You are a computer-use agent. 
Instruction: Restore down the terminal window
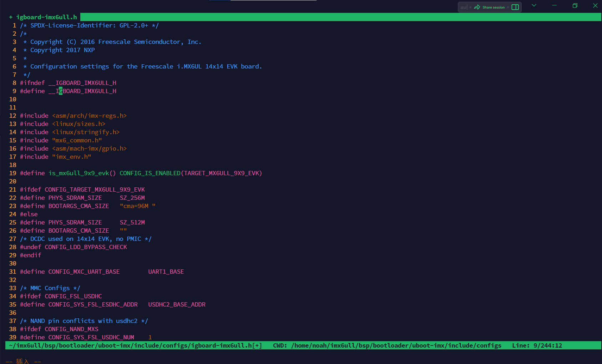tap(575, 5)
